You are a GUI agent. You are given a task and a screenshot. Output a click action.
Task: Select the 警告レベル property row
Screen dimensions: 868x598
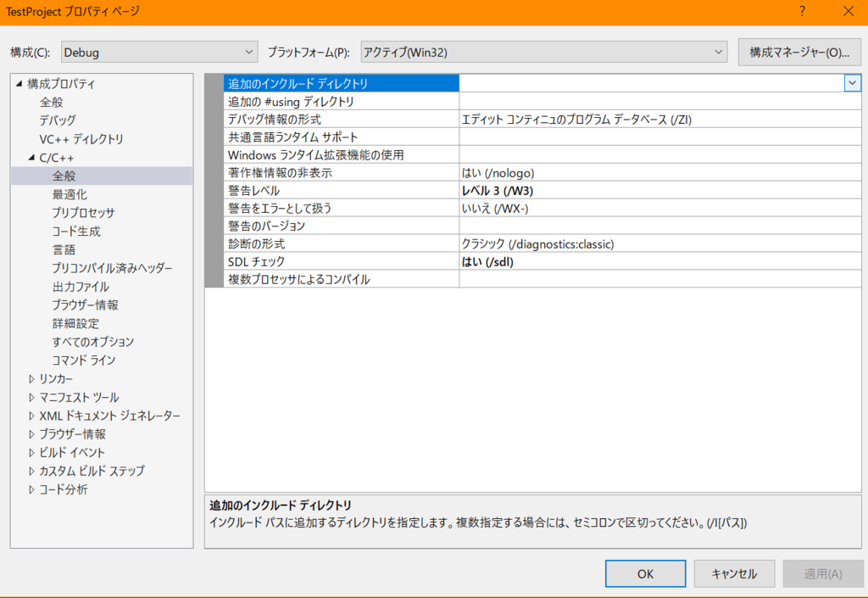tap(542, 190)
